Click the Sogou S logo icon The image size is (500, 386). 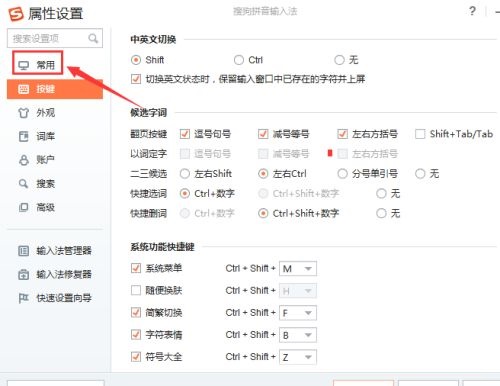[x=16, y=14]
